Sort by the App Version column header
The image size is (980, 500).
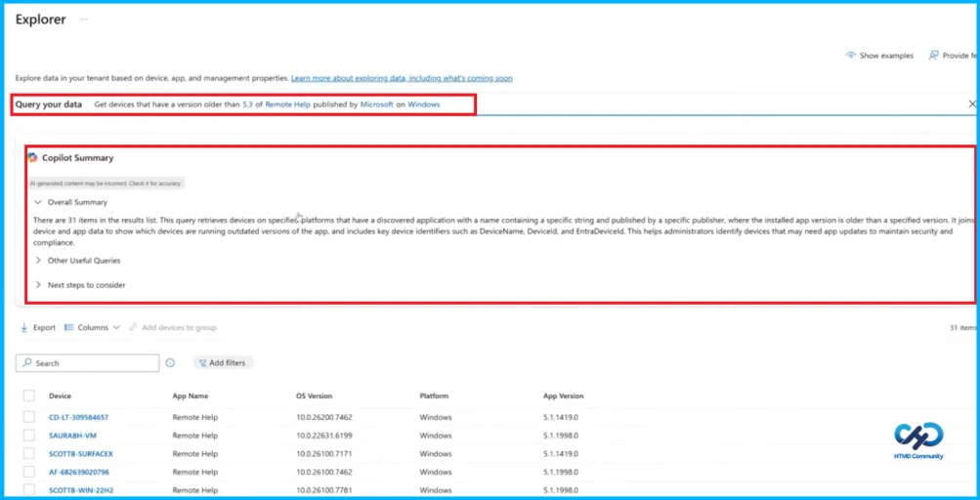pos(563,396)
